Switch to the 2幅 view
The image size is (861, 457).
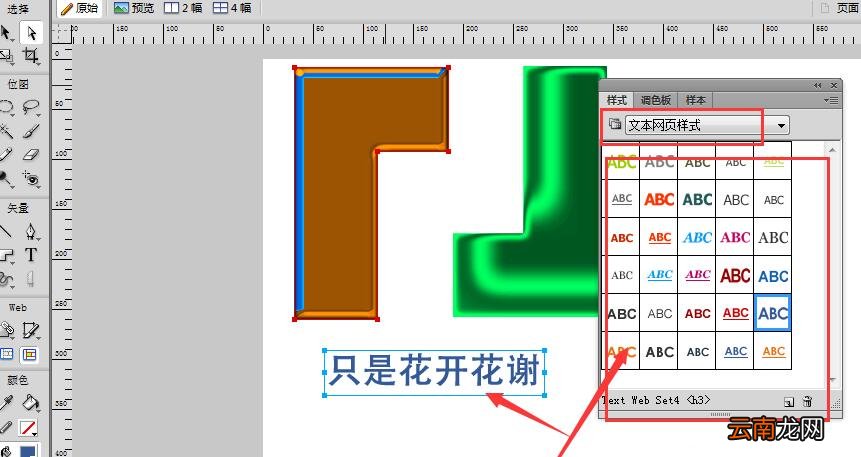click(x=183, y=8)
